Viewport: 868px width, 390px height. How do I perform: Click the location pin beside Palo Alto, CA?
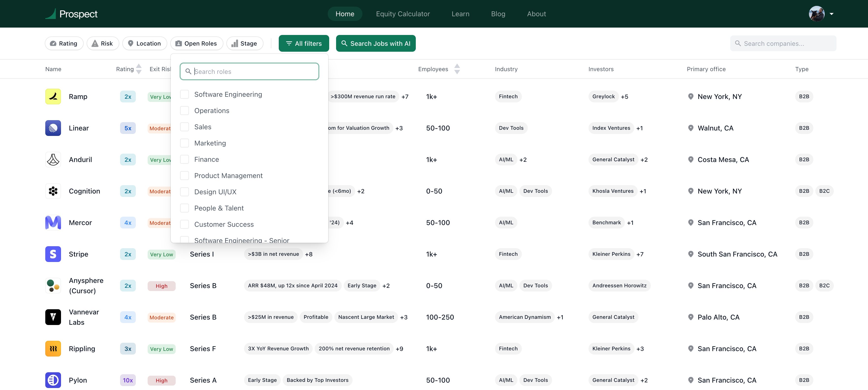coord(690,317)
